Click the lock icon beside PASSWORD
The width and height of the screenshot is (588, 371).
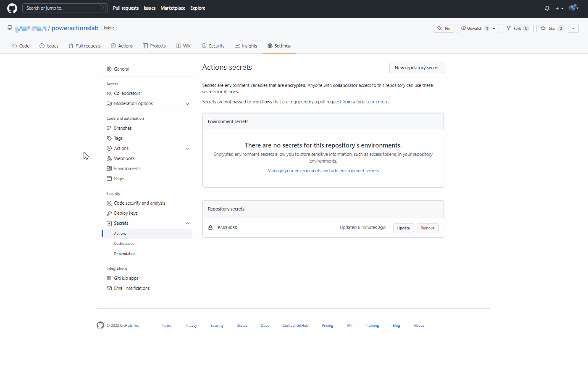click(210, 227)
